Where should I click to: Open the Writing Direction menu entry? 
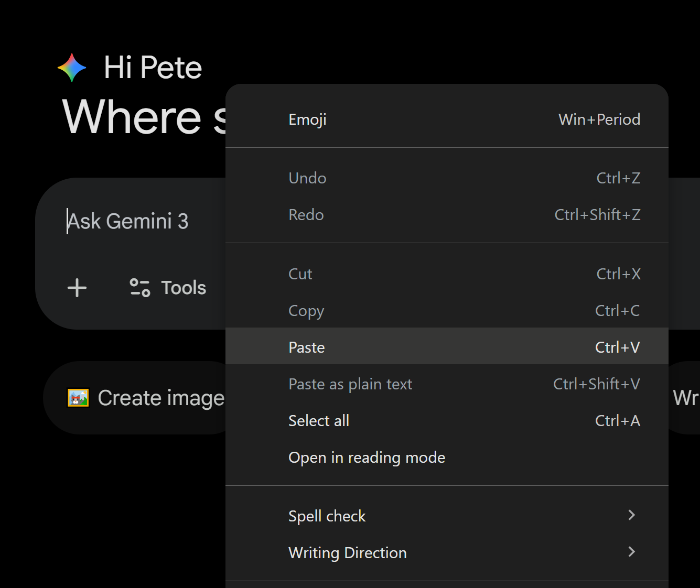348,553
